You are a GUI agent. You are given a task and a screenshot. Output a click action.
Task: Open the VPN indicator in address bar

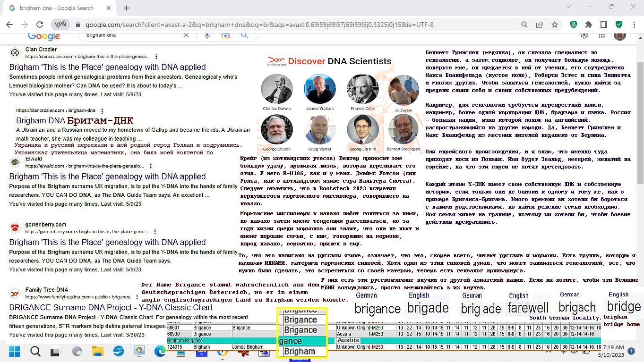[60, 25]
